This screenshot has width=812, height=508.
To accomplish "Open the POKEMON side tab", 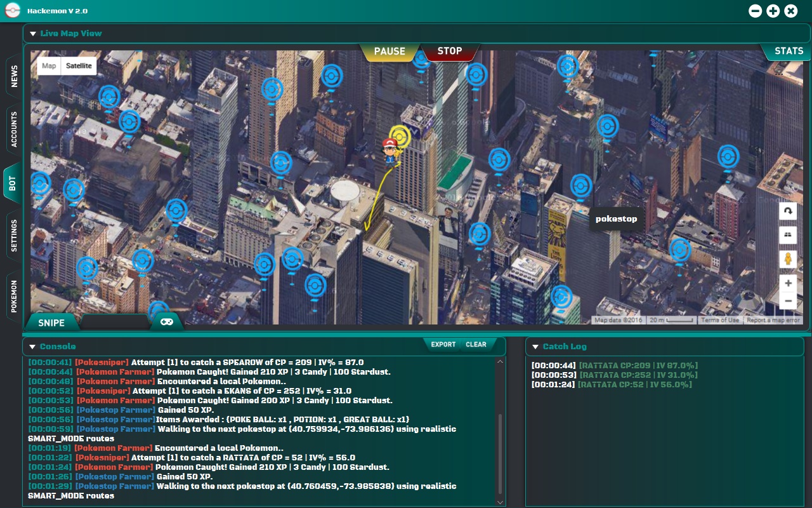I will (14, 297).
